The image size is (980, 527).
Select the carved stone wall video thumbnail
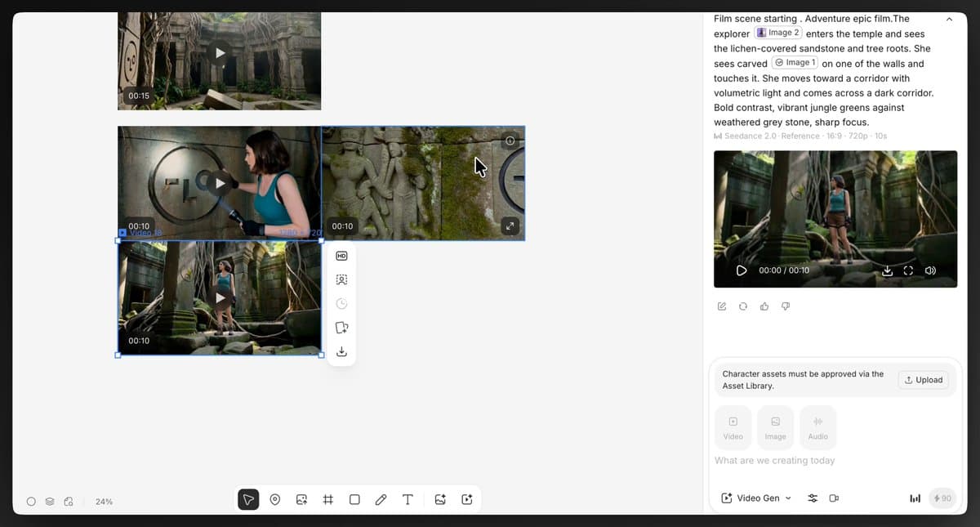(x=423, y=183)
